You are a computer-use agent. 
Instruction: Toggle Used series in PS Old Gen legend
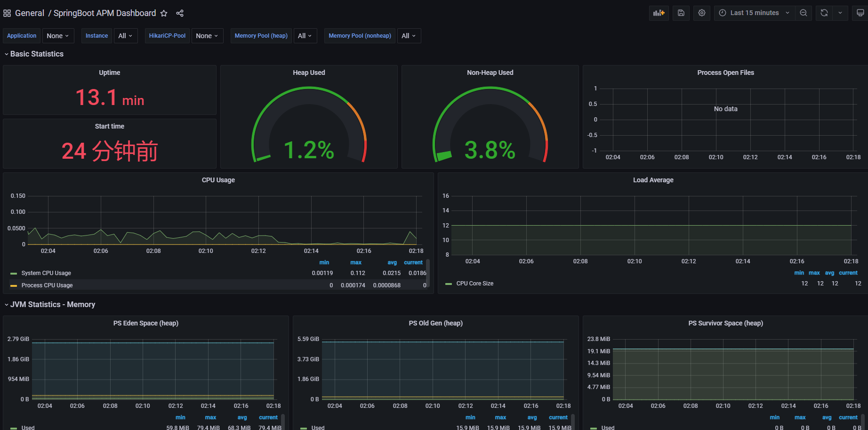[x=318, y=428]
